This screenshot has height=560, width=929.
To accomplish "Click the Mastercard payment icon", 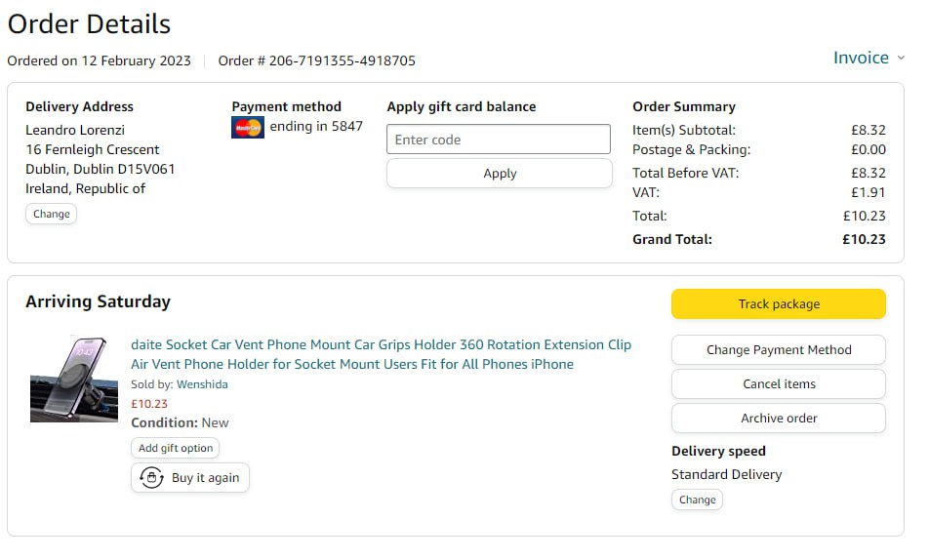I will click(x=248, y=127).
